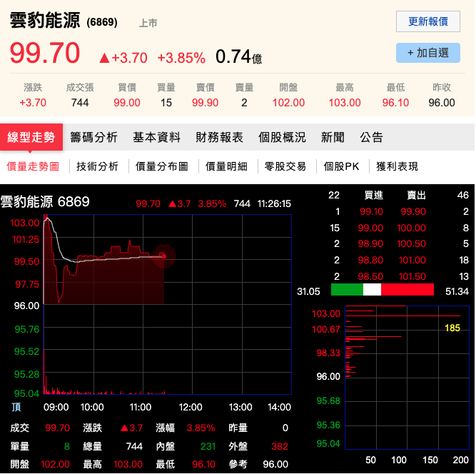Click bid price 98.80 in order book
Image resolution: width=476 pixels, height=474 pixels.
[x=370, y=260]
